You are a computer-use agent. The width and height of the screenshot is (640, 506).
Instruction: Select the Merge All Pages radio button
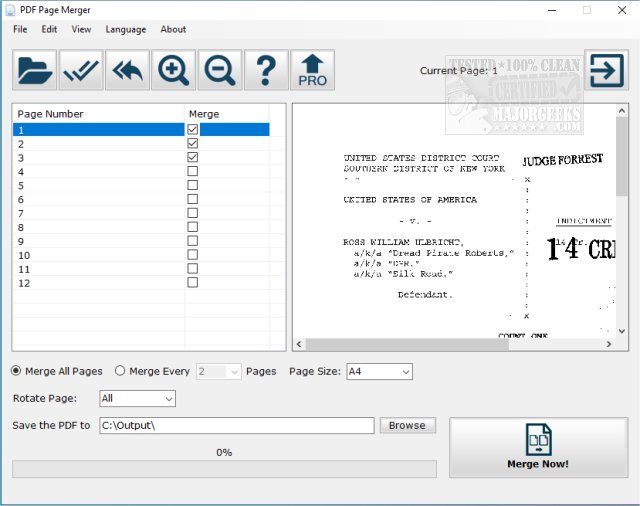coord(16,371)
